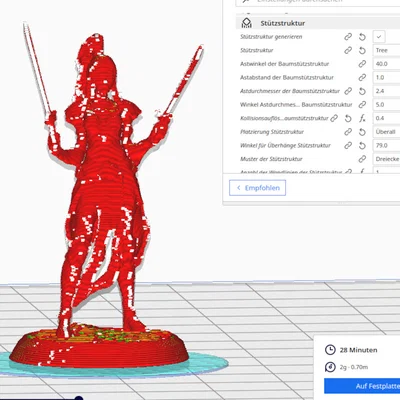Screen dimensions: 400x400
Task: Reset Winkel für Überhänge Stützstruktur
Action: pyautogui.click(x=362, y=146)
